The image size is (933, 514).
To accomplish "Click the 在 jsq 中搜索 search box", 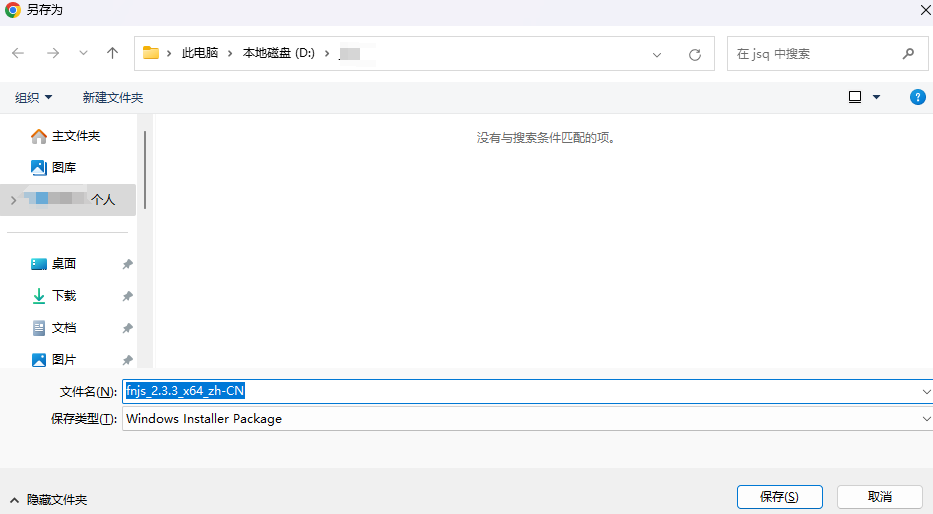I will (815, 54).
